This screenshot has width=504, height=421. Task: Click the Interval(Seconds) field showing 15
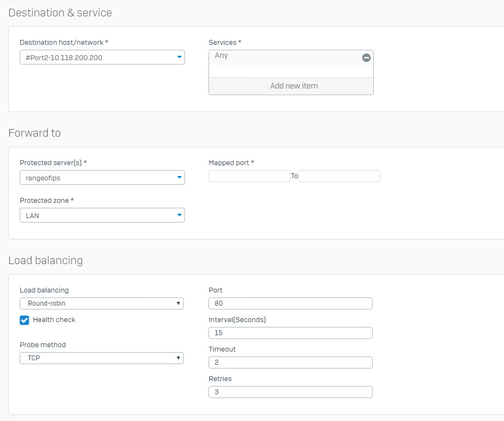[x=290, y=333]
